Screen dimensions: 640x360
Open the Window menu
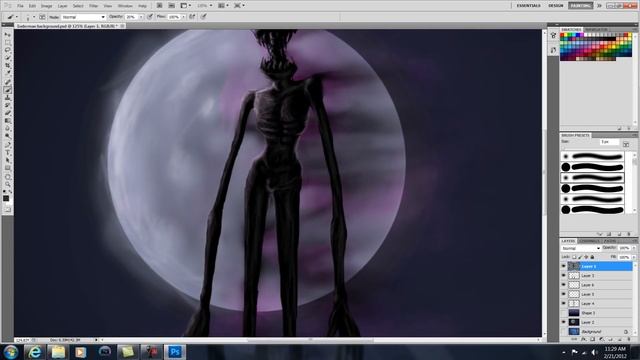pyautogui.click(x=125, y=6)
